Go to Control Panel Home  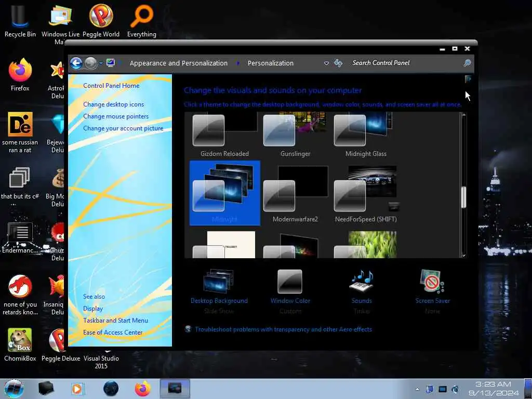pyautogui.click(x=111, y=86)
